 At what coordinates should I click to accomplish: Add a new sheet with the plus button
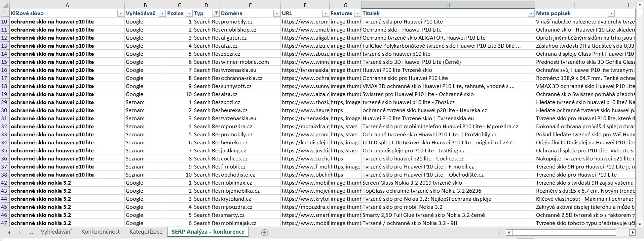coord(265,232)
